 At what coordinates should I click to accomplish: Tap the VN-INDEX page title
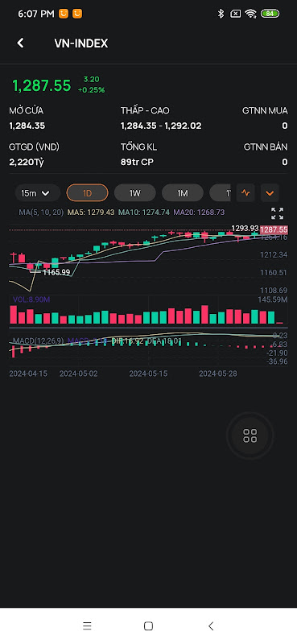81,43
